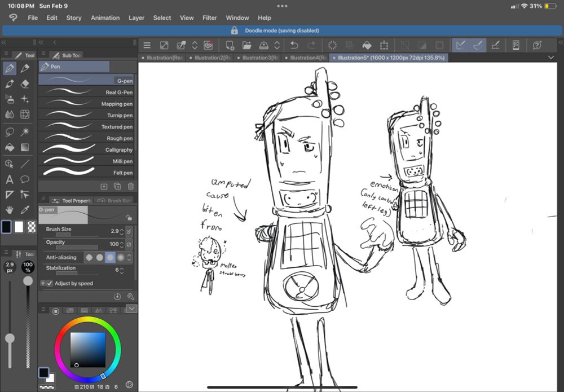564x392 pixels.
Task: Select the Real G-Pen sub tool
Action: pyautogui.click(x=86, y=92)
